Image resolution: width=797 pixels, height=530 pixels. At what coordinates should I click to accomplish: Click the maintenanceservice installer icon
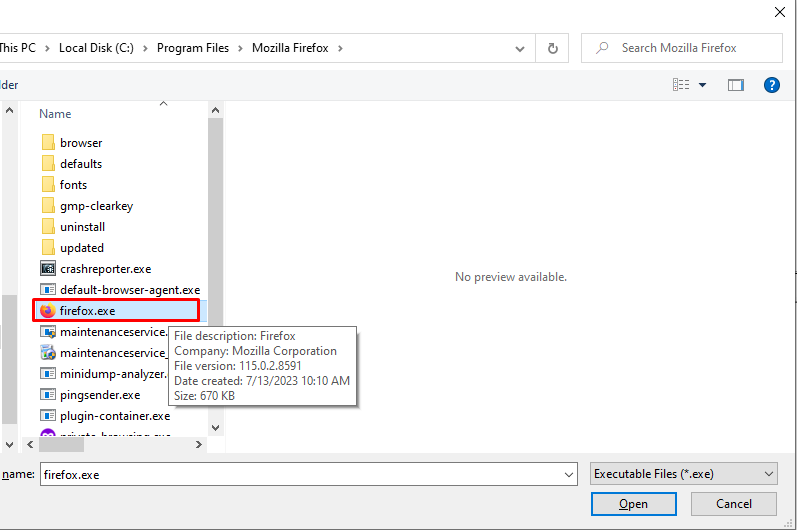click(x=48, y=352)
